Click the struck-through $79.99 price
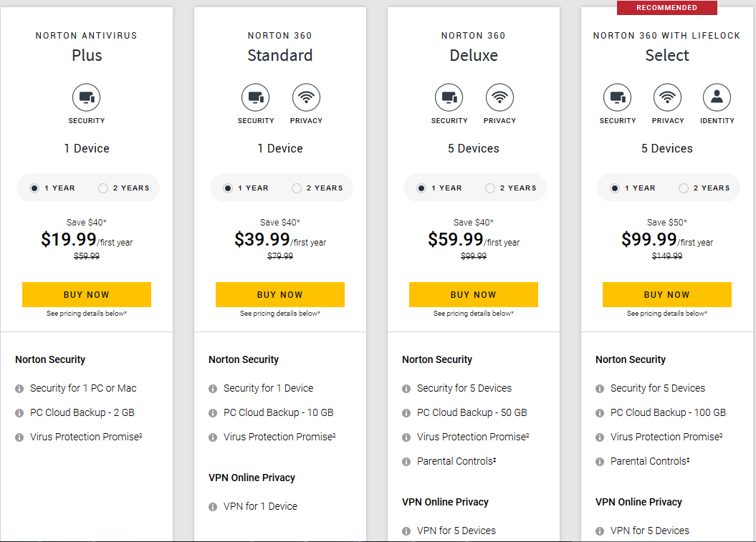The height and width of the screenshot is (542, 756). coord(280,256)
